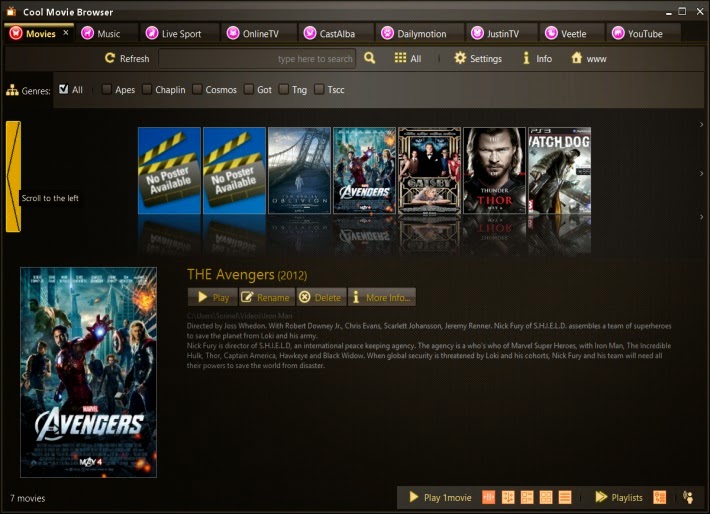Click the Genres hierarchy icon
Screen dimensions: 710x514
12,90
